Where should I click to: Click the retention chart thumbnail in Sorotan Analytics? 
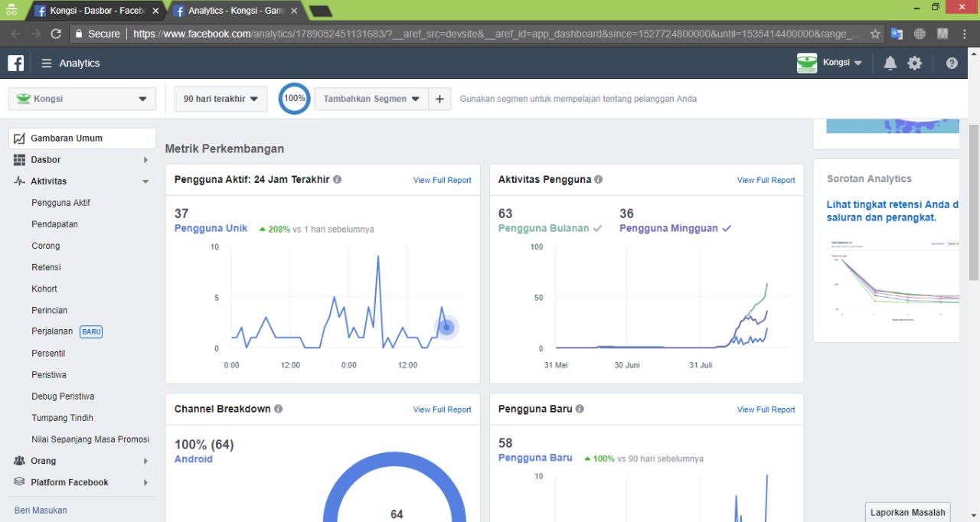(x=893, y=279)
